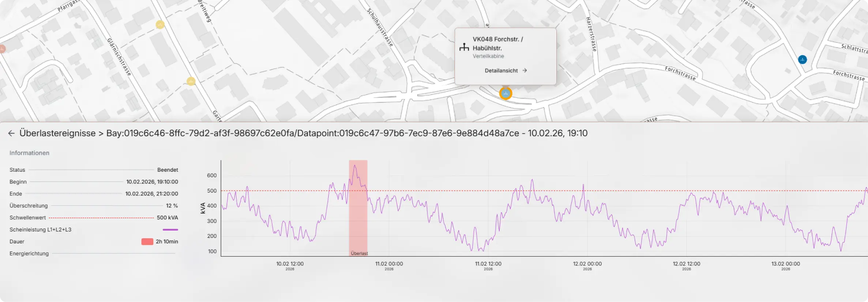
Task: Click the Energierichtung row label
Action: click(x=29, y=254)
